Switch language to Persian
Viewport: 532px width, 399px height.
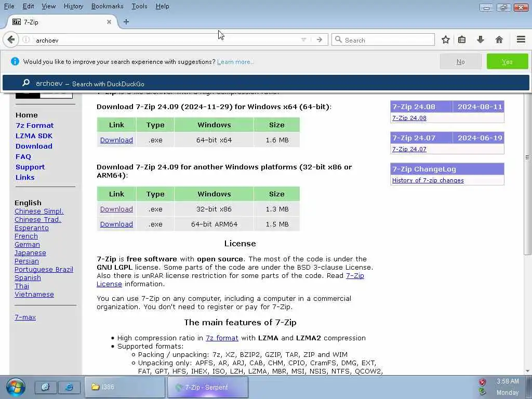tap(26, 261)
